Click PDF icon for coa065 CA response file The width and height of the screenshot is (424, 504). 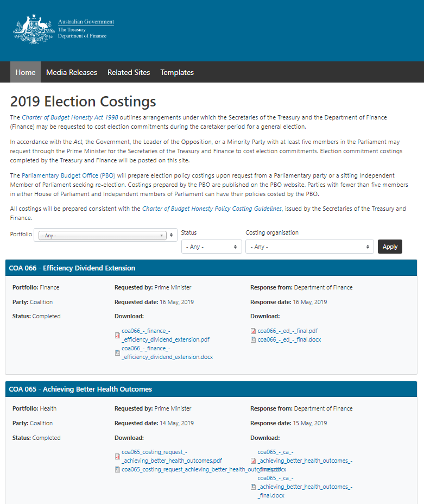[x=253, y=461]
